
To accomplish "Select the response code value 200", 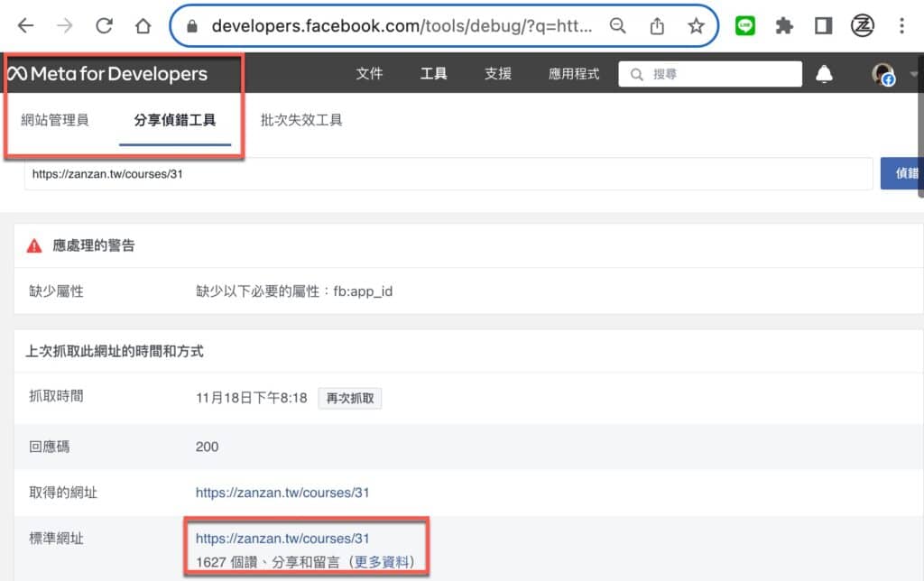I will coord(207,447).
